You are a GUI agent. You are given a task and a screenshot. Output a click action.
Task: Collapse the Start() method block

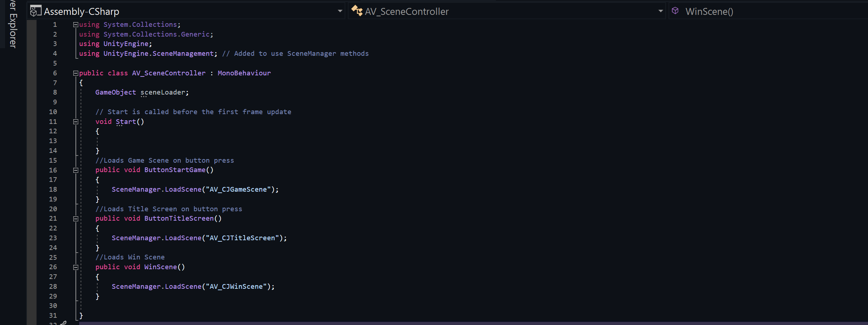pos(75,122)
